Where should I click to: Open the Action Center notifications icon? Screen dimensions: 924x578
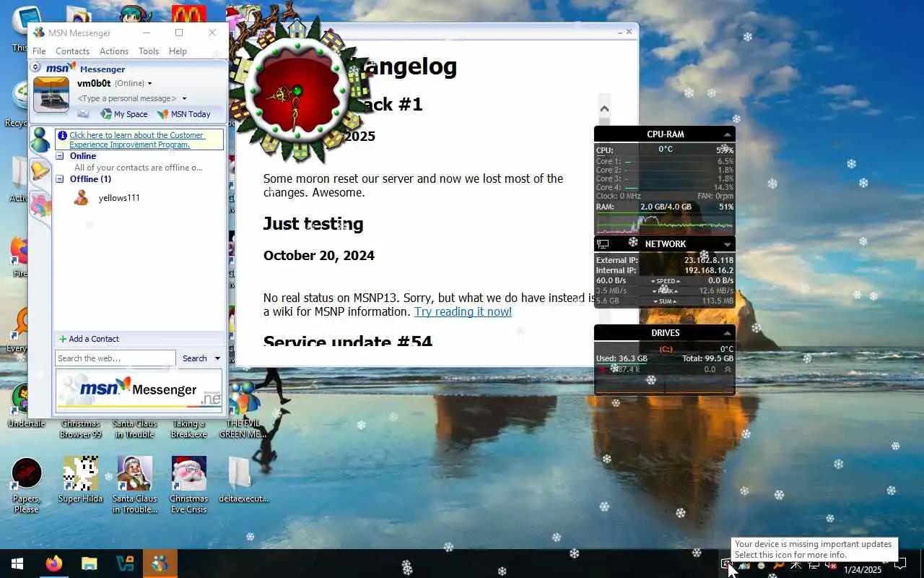(902, 564)
